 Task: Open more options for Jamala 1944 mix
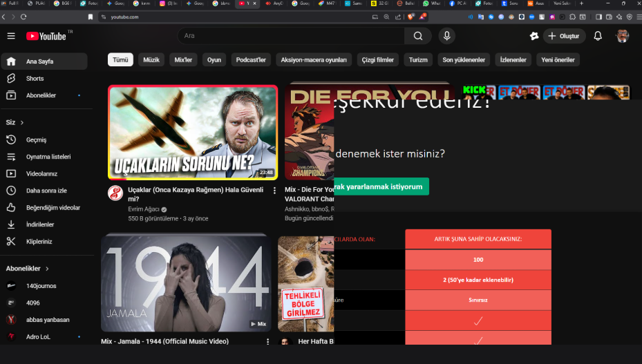click(267, 341)
